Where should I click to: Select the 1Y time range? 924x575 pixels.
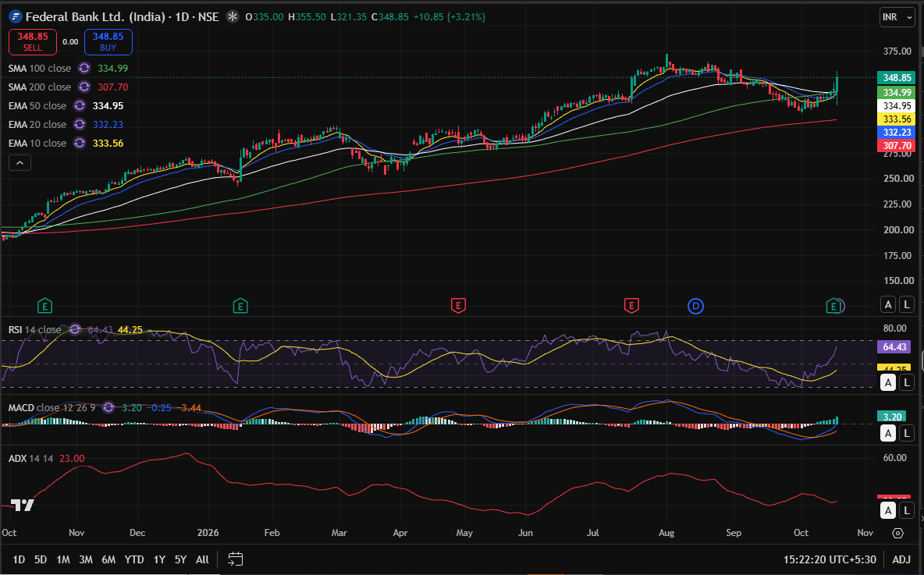(159, 559)
